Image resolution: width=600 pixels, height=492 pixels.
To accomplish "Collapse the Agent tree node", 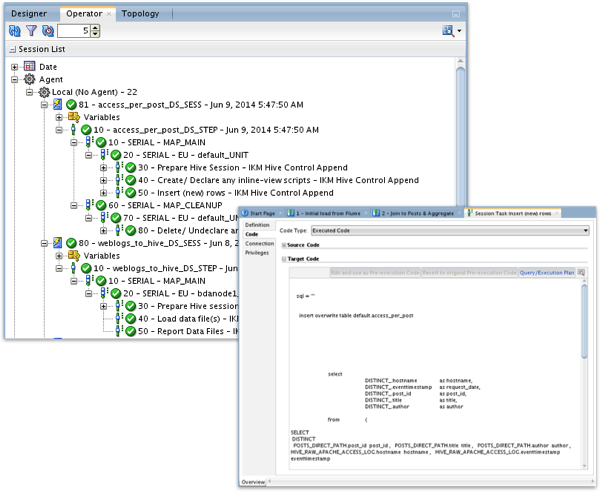I will point(15,80).
